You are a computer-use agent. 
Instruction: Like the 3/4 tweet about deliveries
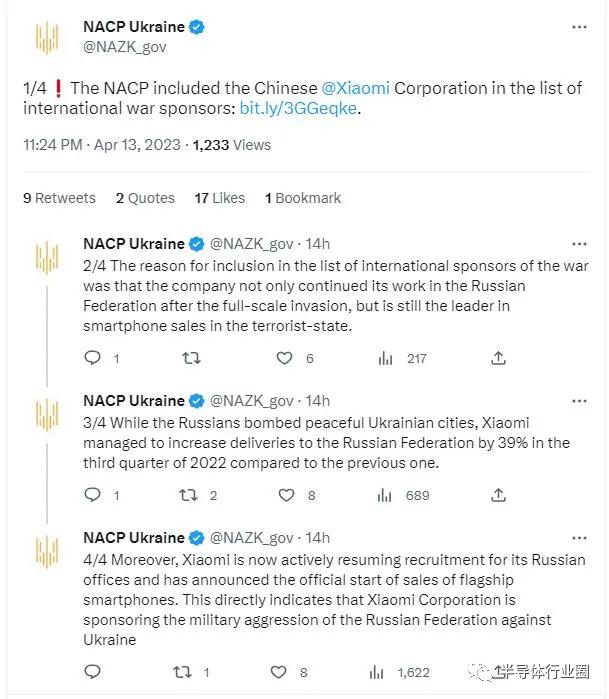pyautogui.click(x=286, y=495)
